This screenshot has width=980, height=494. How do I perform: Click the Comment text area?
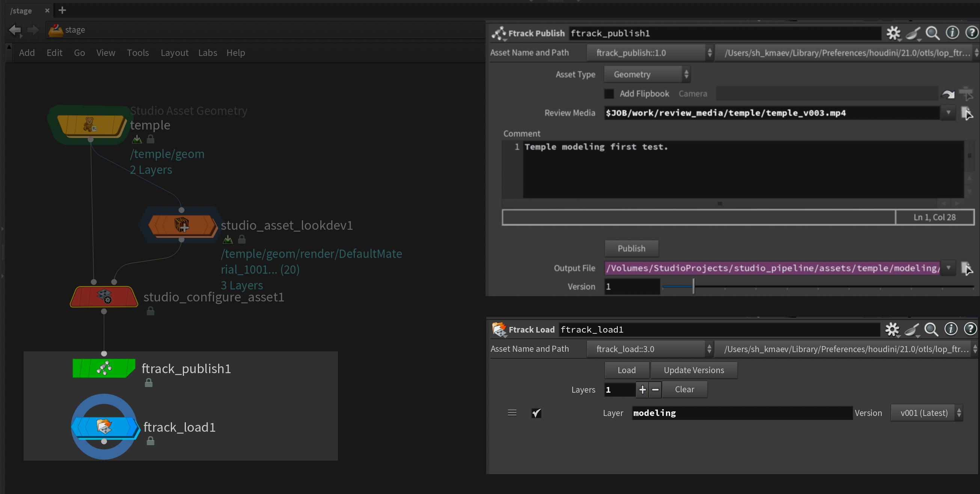click(x=743, y=169)
